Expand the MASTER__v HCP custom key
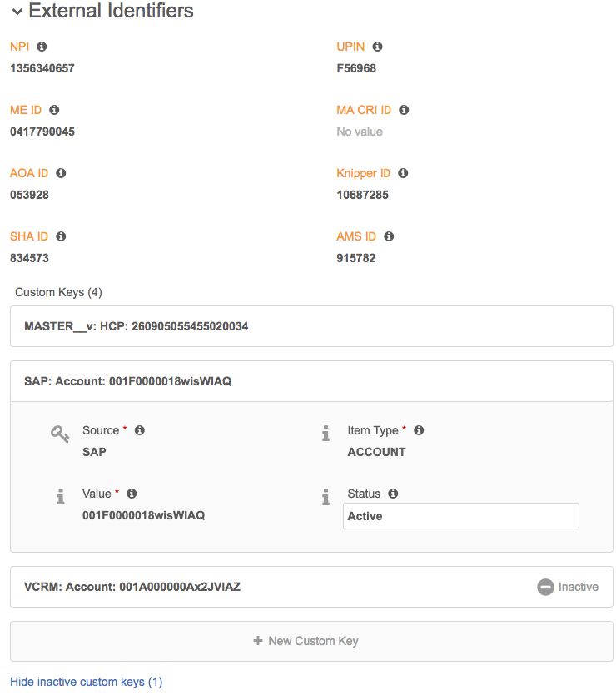The image size is (616, 695). 311,326
